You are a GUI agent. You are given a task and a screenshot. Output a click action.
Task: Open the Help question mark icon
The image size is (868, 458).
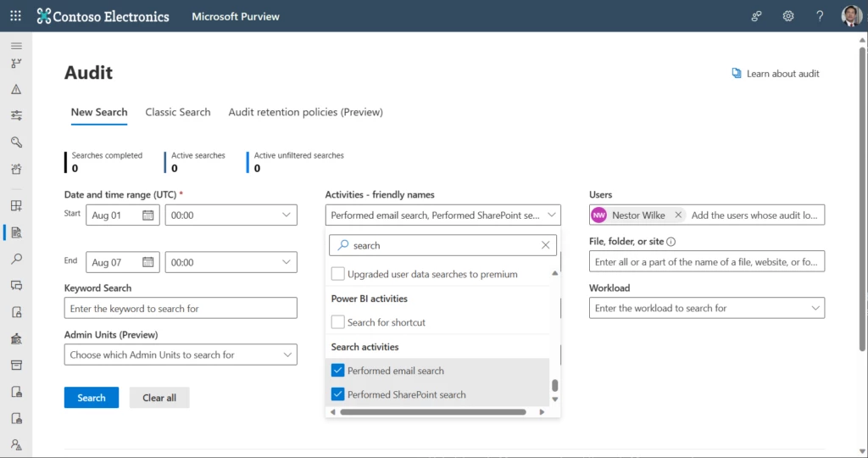point(820,16)
